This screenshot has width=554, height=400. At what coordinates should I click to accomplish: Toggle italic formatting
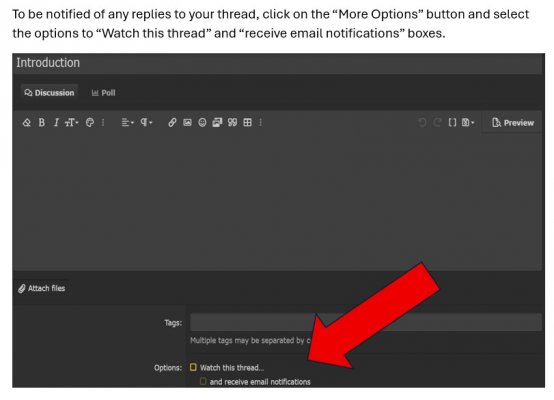tap(56, 123)
